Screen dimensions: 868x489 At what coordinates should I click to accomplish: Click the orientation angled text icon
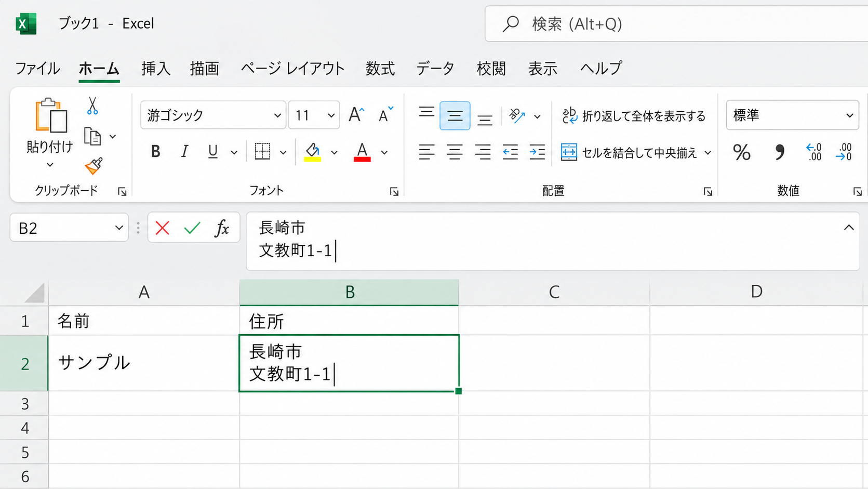coord(517,115)
